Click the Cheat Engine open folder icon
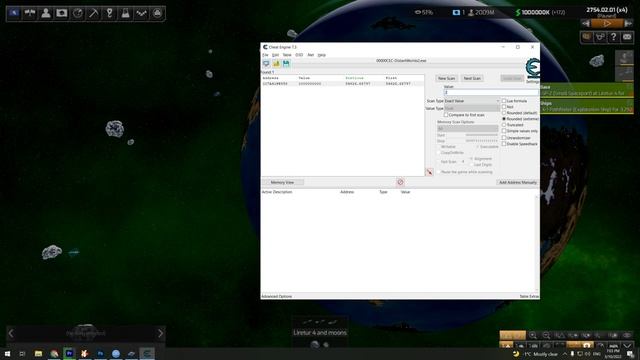This screenshot has width=640, height=360. point(276,64)
